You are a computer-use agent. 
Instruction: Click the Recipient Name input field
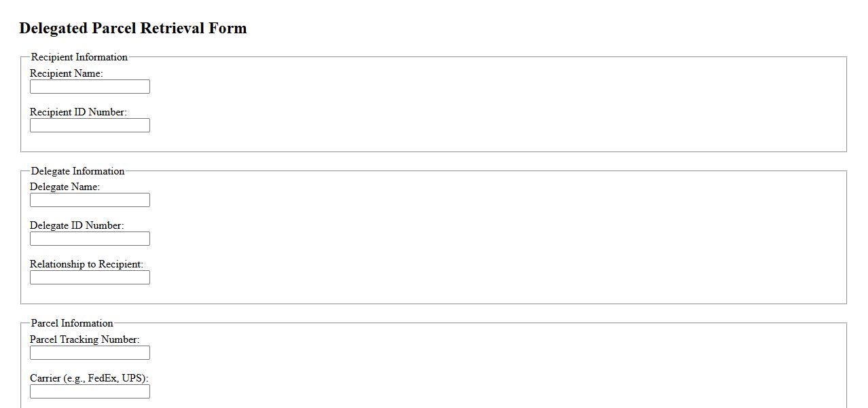coord(90,87)
